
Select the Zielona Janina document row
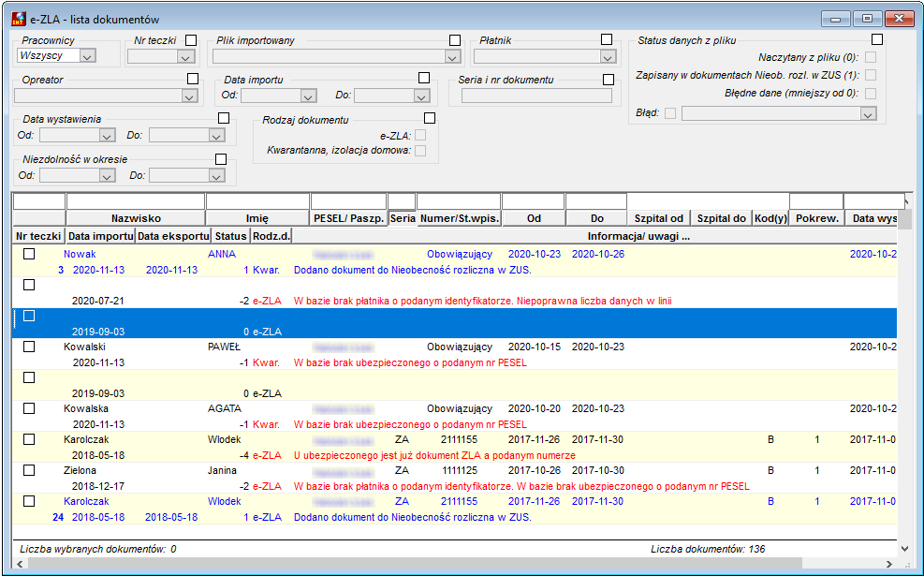coord(454,479)
